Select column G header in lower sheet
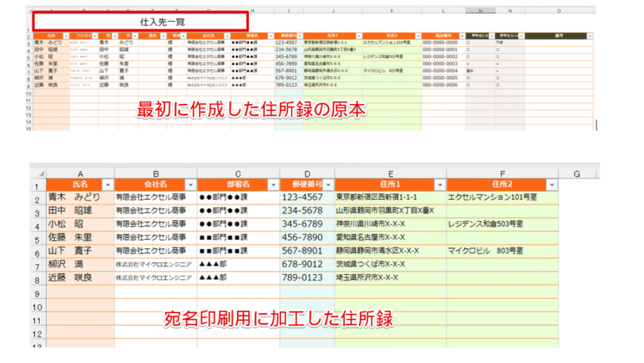 coord(577,174)
